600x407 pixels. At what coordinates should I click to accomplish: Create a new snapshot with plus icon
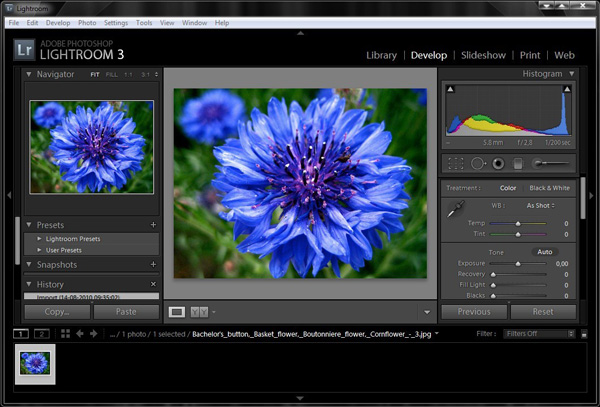(153, 264)
